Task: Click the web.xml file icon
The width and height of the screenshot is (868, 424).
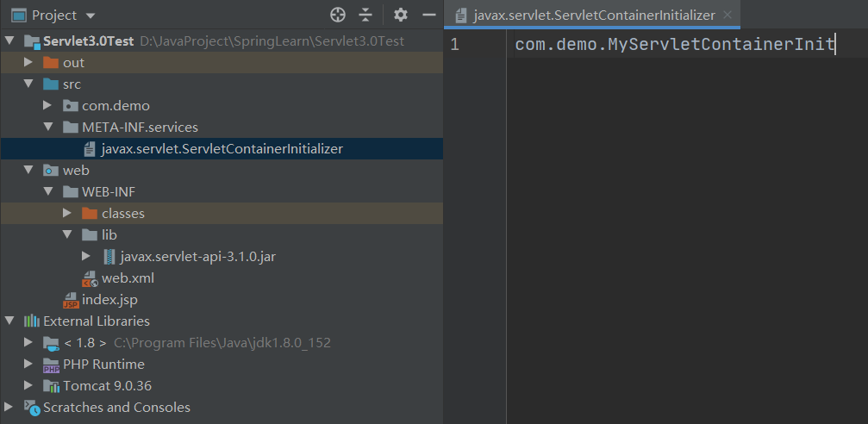Action: [x=90, y=278]
